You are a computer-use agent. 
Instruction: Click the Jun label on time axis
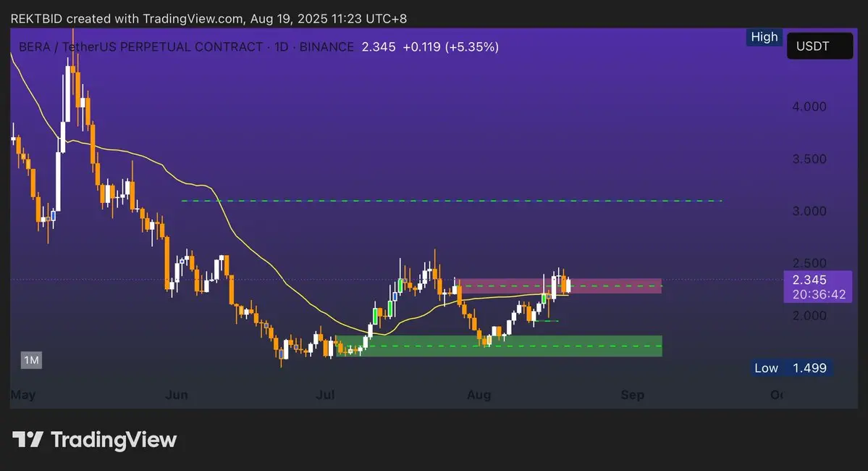tap(177, 395)
